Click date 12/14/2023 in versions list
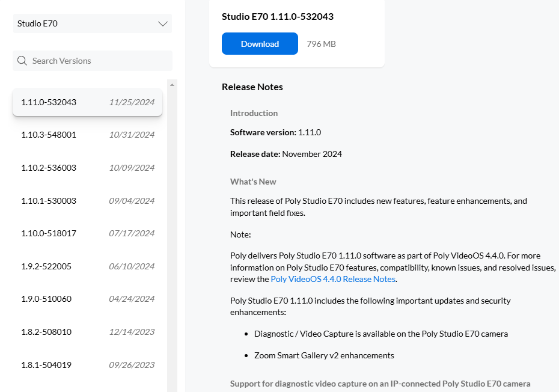This screenshot has width=559, height=392. click(132, 332)
